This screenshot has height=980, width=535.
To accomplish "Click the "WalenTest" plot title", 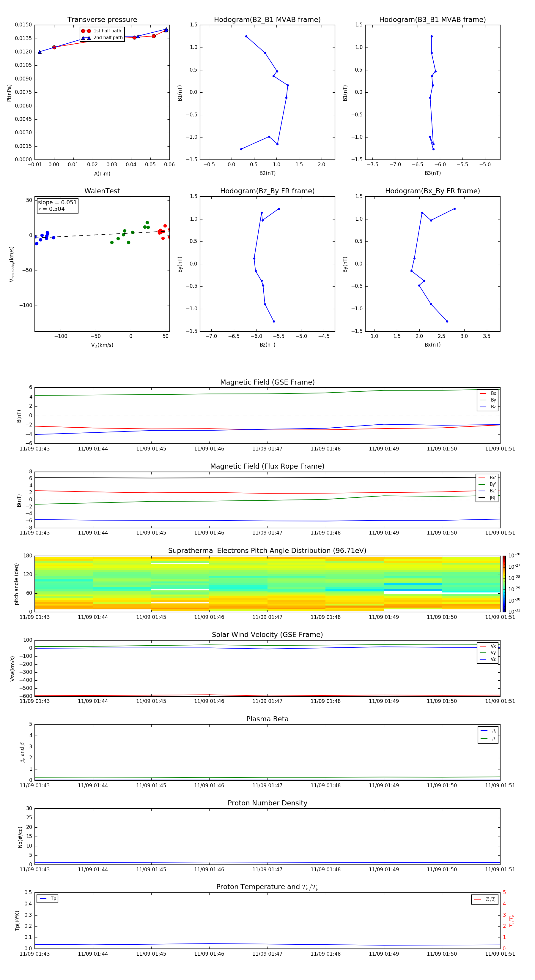I will 102,191.
